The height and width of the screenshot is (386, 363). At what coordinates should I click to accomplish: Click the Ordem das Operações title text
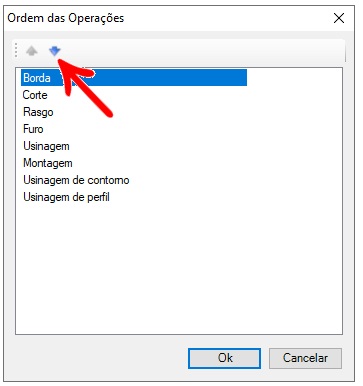(x=66, y=18)
